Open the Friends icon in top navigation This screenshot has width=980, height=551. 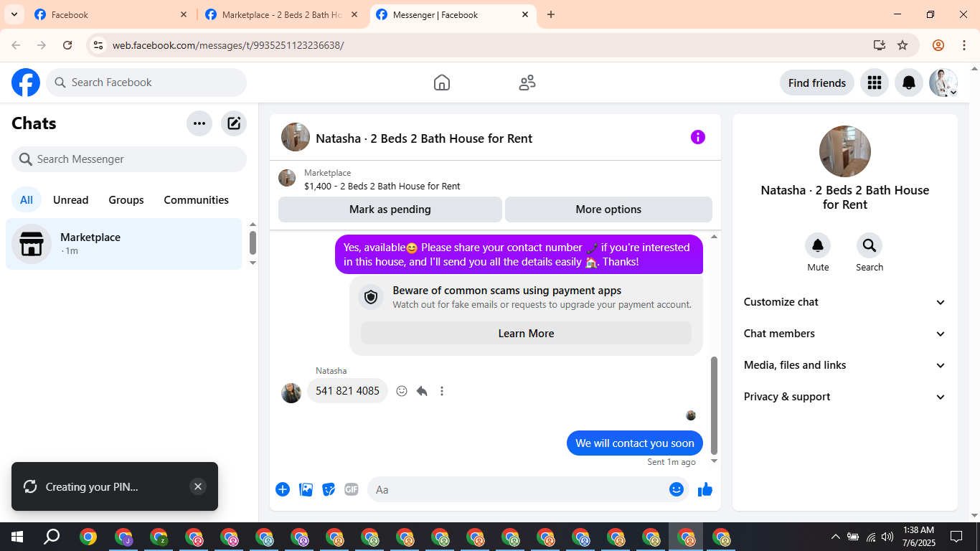click(527, 83)
